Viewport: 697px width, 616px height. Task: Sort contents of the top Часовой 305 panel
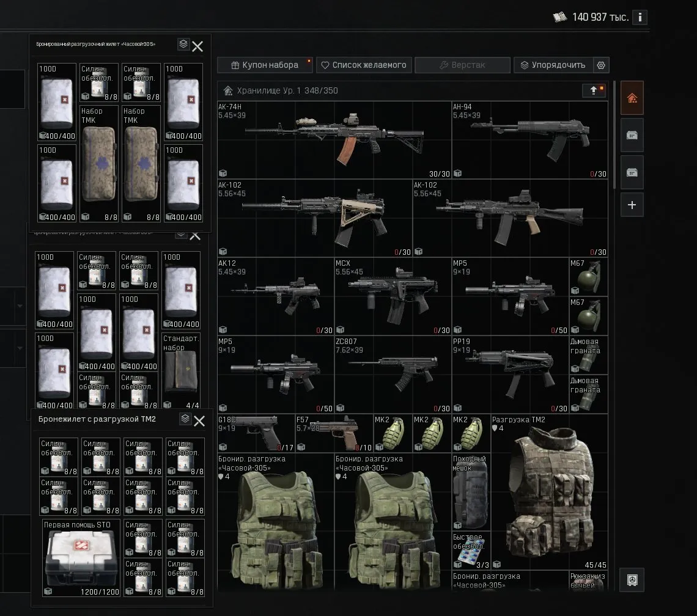183,43
